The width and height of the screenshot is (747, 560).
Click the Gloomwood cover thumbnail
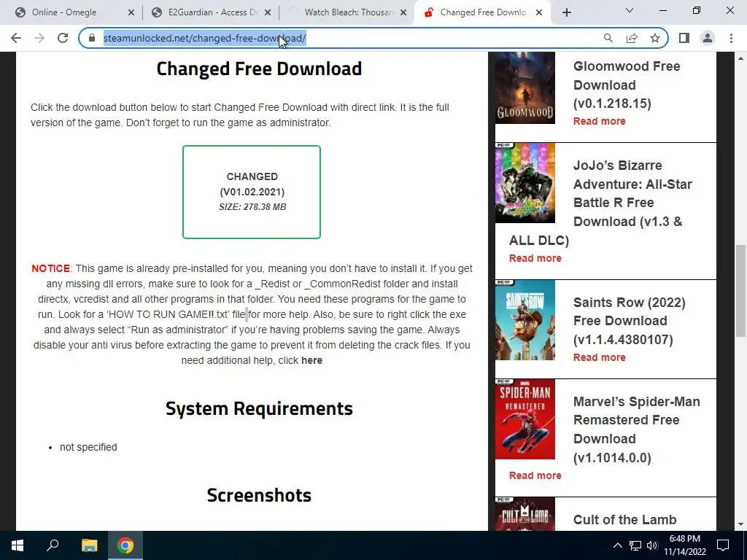pyautogui.click(x=525, y=87)
